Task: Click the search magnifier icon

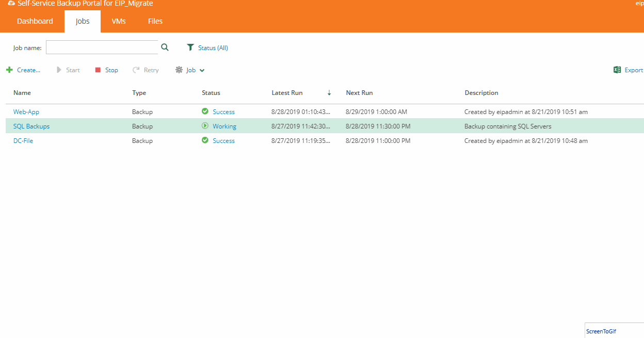Action: tap(165, 47)
